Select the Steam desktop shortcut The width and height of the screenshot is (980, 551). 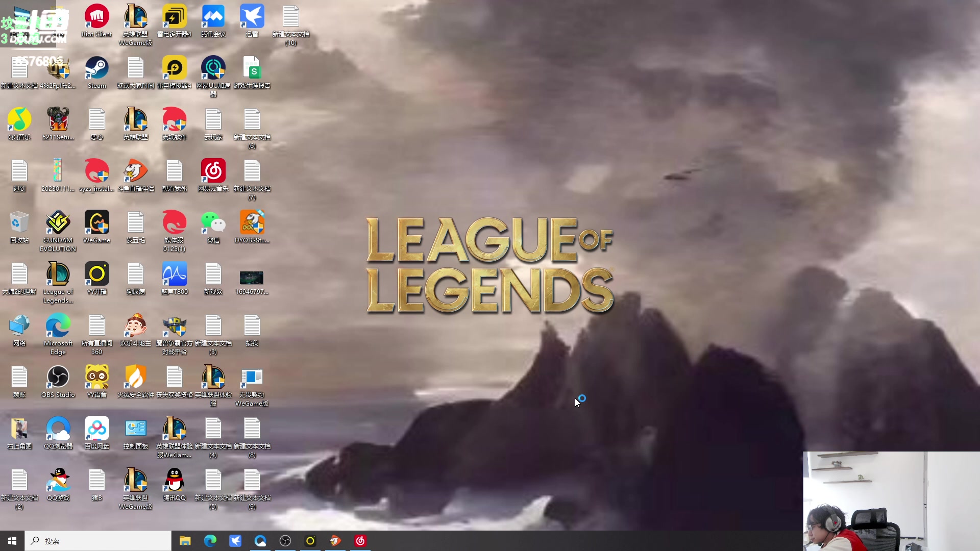pos(96,73)
